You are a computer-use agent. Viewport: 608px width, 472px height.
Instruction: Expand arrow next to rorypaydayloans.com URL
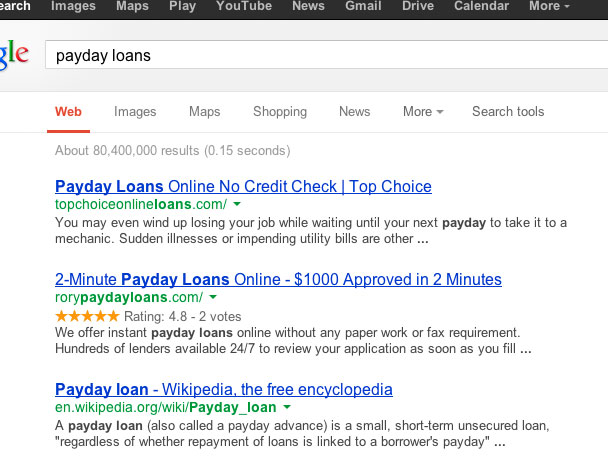coord(213,297)
